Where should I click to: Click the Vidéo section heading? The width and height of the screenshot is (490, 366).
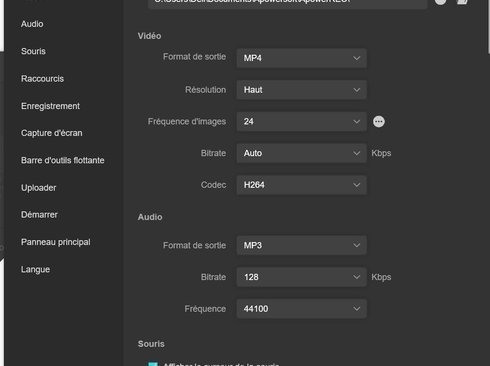[149, 36]
